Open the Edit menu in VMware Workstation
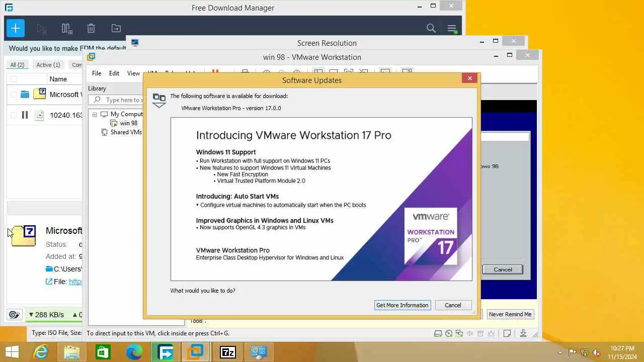Screen dimensions: 644x362 point(114,73)
